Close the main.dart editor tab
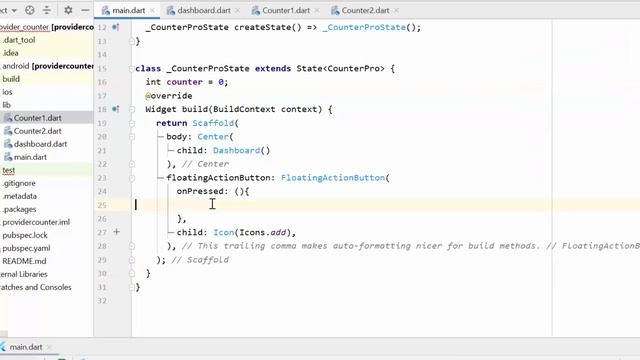 coord(152,11)
